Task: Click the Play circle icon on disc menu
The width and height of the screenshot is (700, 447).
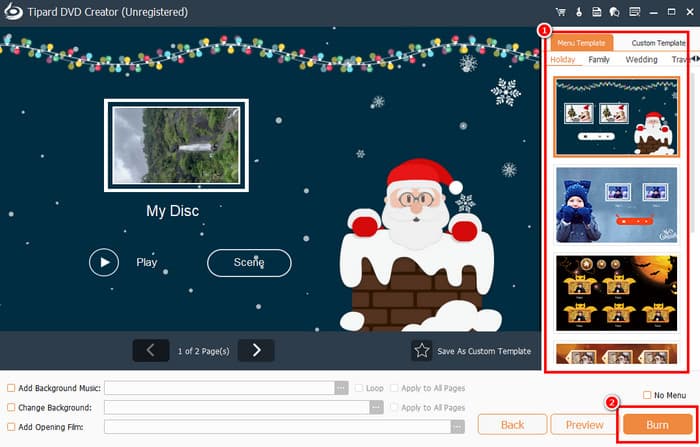Action: (104, 262)
